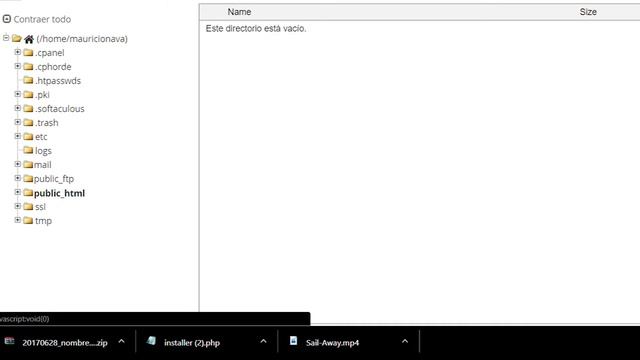Open the tmp folder label
The width and height of the screenshot is (640, 360).
click(43, 221)
